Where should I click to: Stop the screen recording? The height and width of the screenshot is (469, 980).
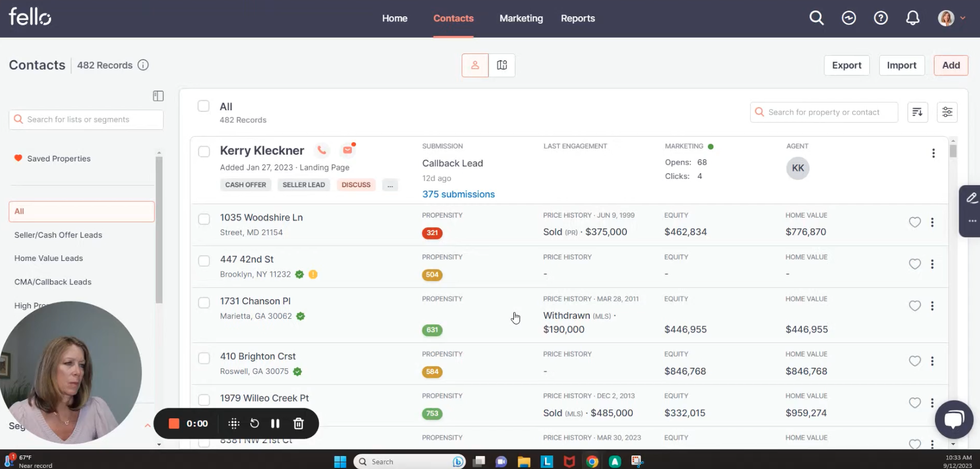[174, 423]
